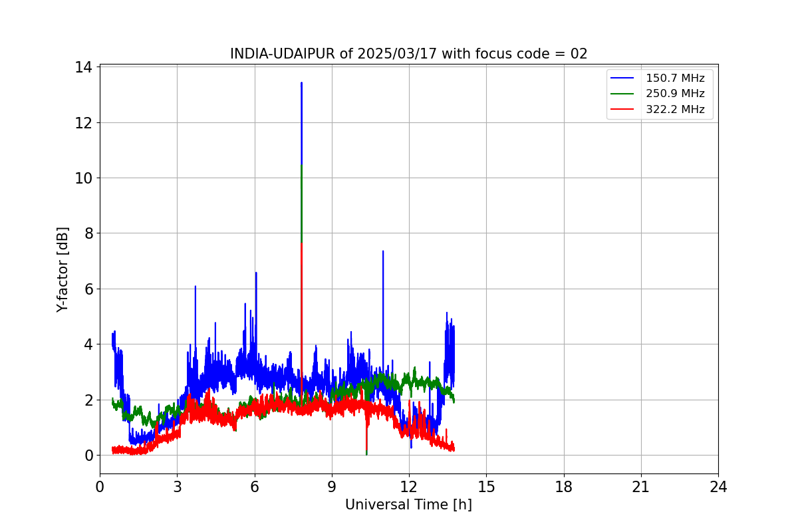798x532 pixels.
Task: Click y-axis tick label 8
Action: tap(89, 233)
